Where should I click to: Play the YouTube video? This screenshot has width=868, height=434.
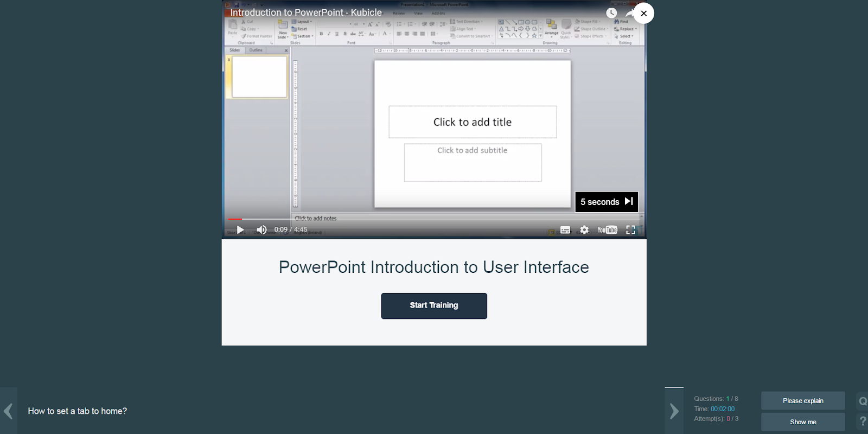point(240,229)
